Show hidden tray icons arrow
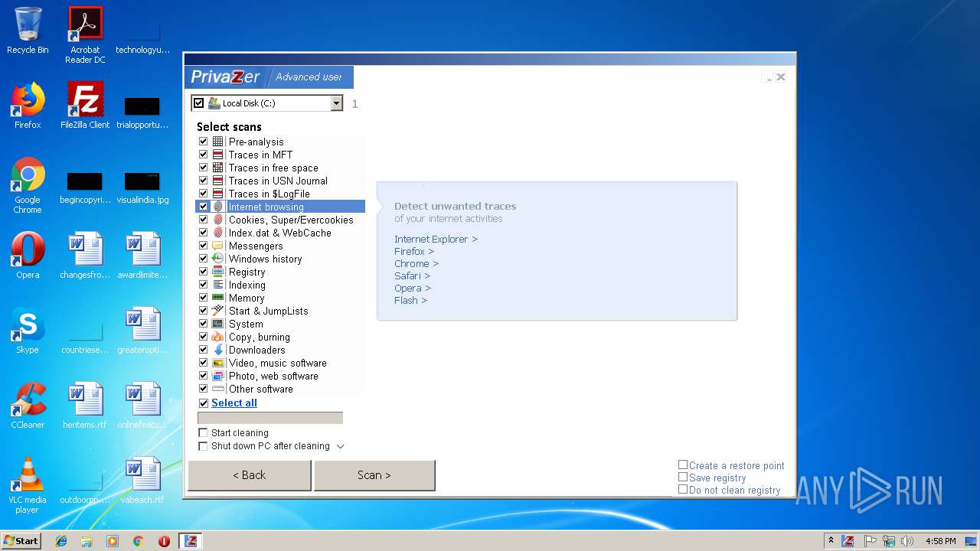The image size is (980, 551). (831, 541)
